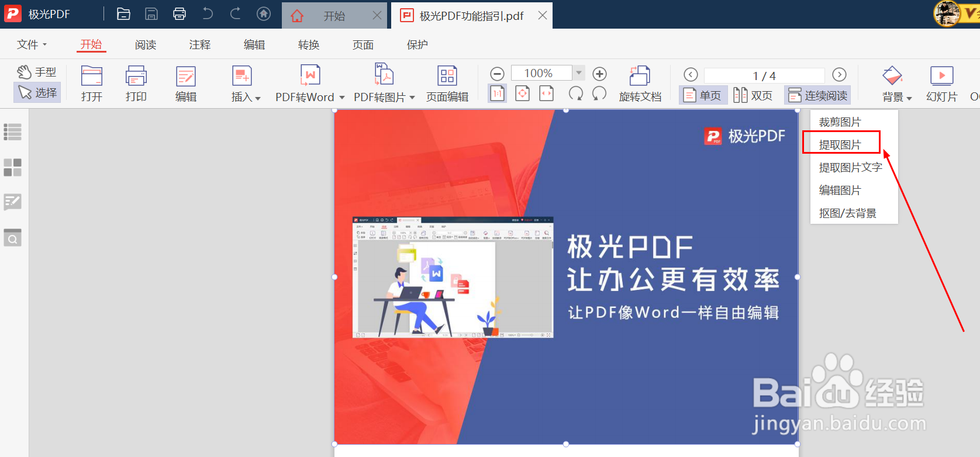Open the zoom level dropdown arrow
Image resolution: width=980 pixels, height=457 pixels.
click(x=578, y=73)
